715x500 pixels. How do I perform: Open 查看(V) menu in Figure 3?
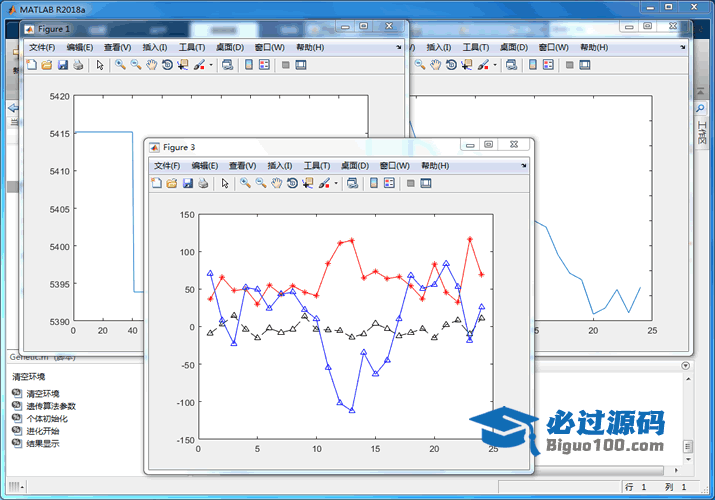pyautogui.click(x=243, y=166)
